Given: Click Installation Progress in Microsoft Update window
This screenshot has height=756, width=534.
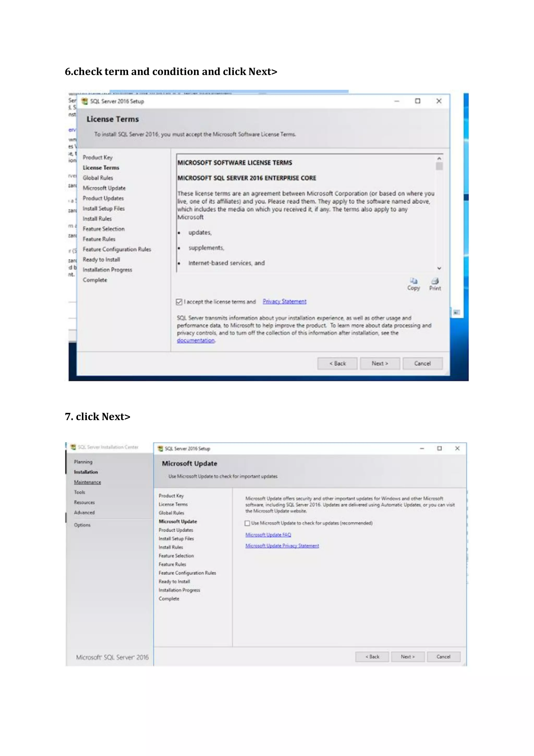Looking at the screenshot, I should [x=179, y=590].
